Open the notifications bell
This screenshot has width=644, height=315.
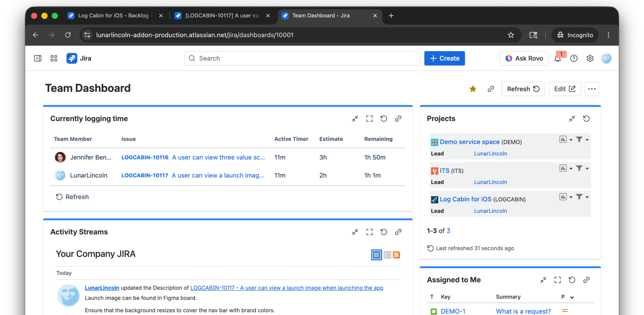point(558,58)
